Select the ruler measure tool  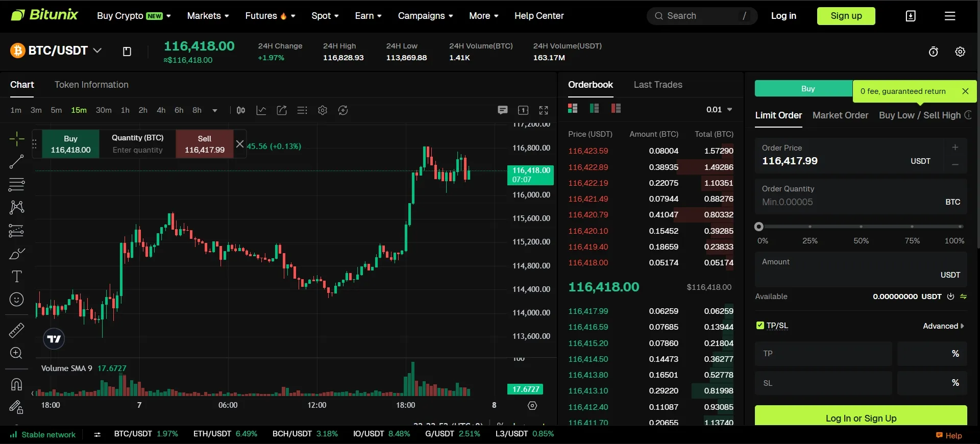(16, 330)
